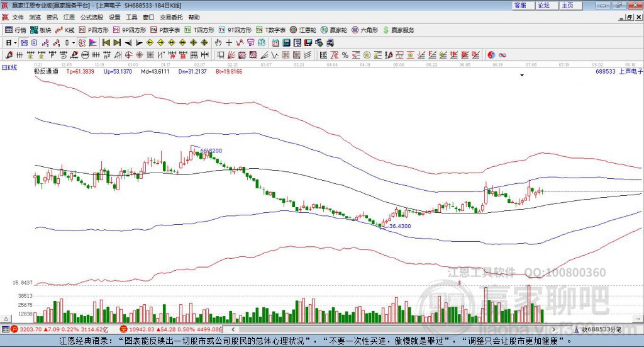Select the crosshair cursor tool
The image size is (644, 347).
[229, 43]
